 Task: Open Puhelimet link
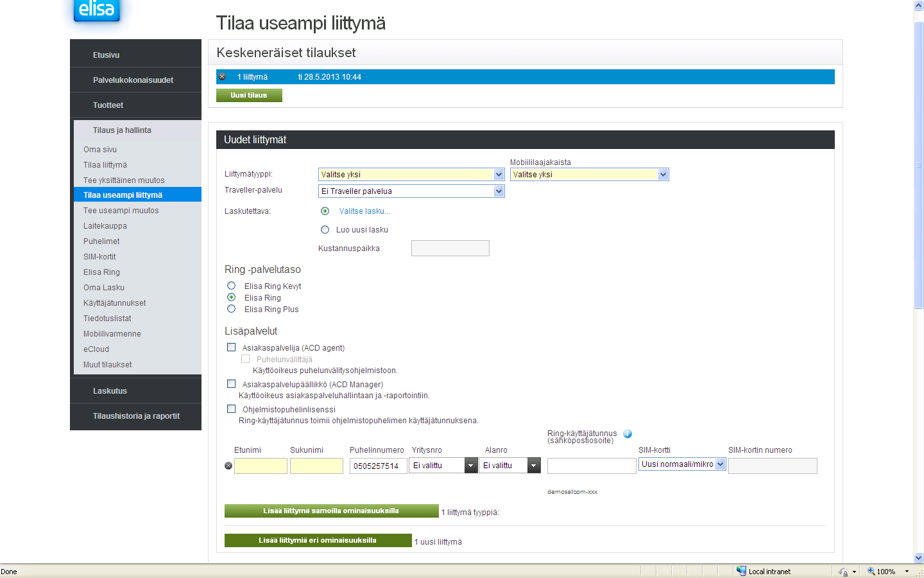101,241
